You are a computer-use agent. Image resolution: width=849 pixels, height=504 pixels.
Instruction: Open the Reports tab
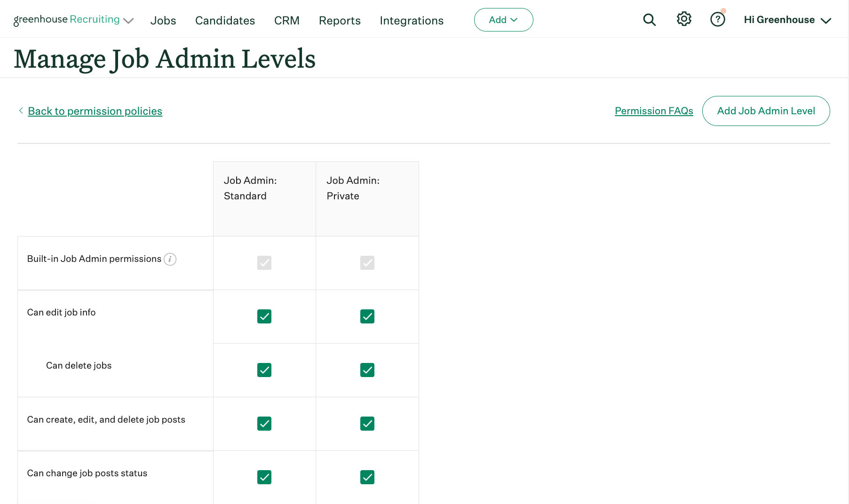(x=340, y=21)
